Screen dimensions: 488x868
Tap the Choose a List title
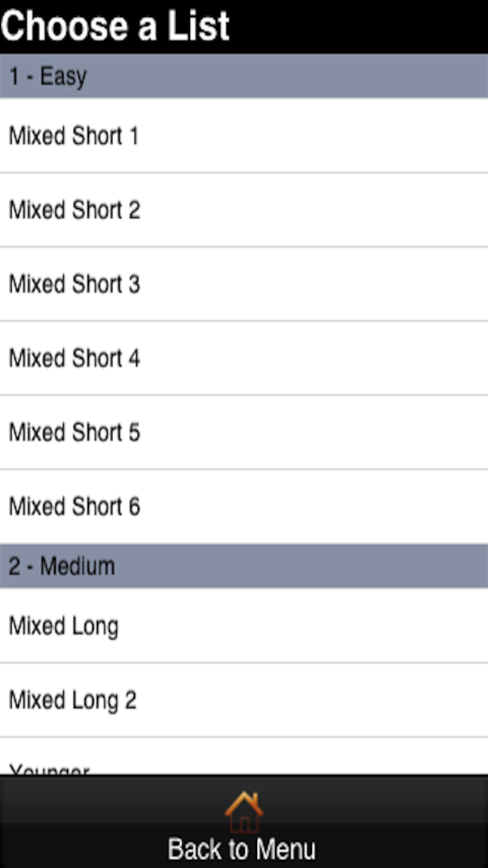[x=115, y=26]
